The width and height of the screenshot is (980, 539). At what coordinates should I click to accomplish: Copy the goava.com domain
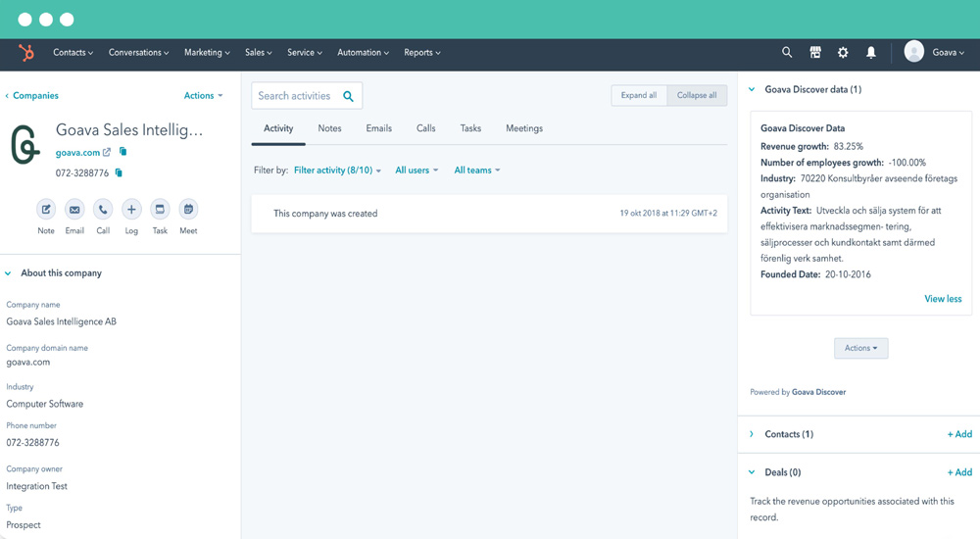(x=123, y=151)
